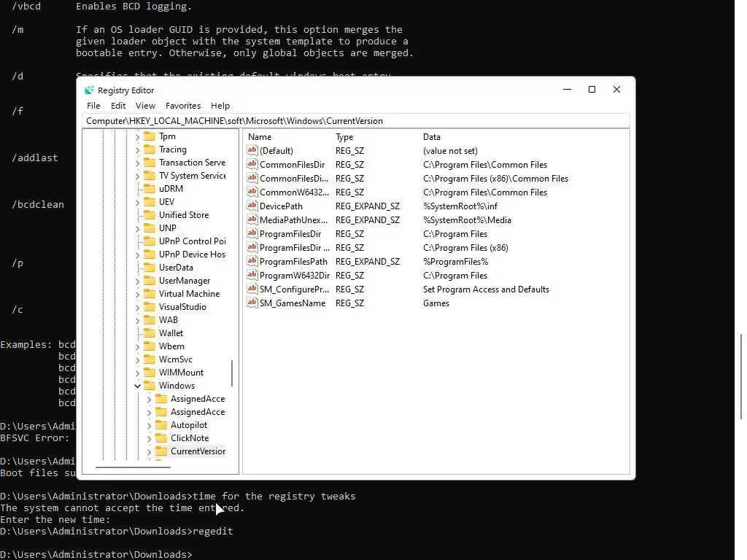Click the ProgramW6432Dir value icon
This screenshot has width=747, height=560.
tap(252, 275)
